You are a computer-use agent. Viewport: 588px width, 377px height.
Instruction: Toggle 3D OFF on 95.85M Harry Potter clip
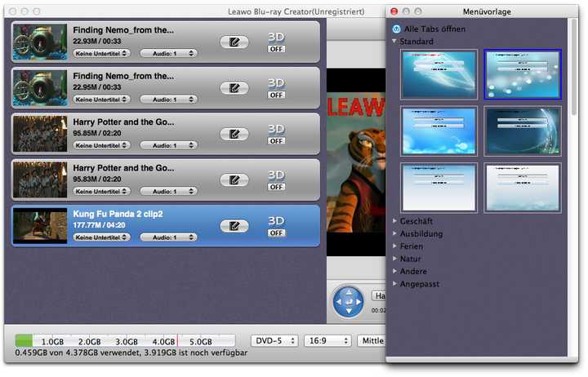click(276, 141)
